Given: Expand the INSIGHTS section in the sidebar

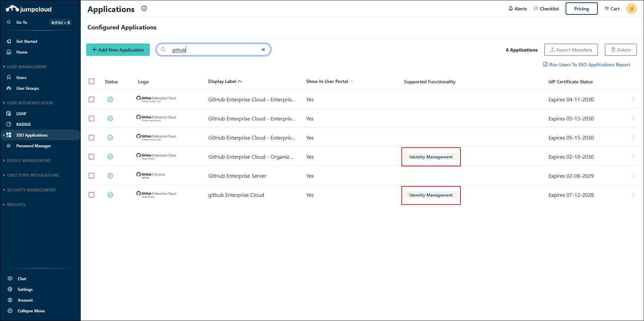Looking at the screenshot, I should tap(16, 205).
